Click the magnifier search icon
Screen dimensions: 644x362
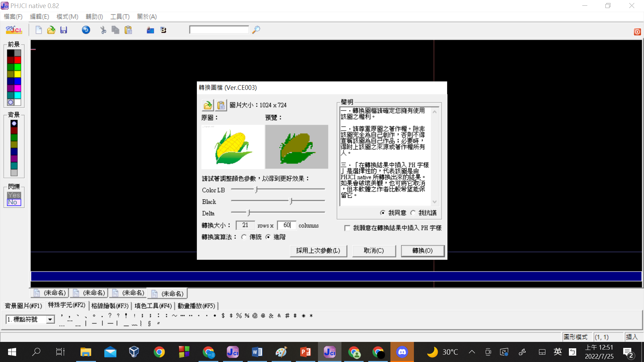click(256, 30)
